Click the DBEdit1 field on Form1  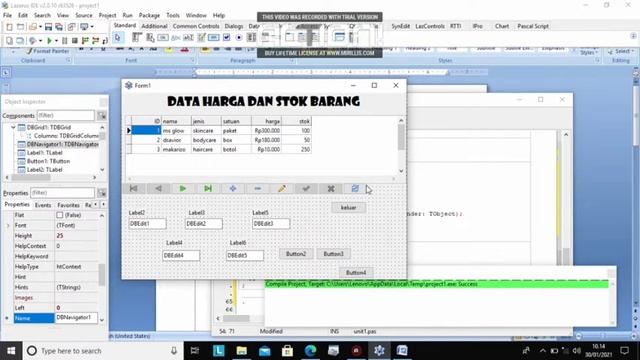click(x=147, y=224)
